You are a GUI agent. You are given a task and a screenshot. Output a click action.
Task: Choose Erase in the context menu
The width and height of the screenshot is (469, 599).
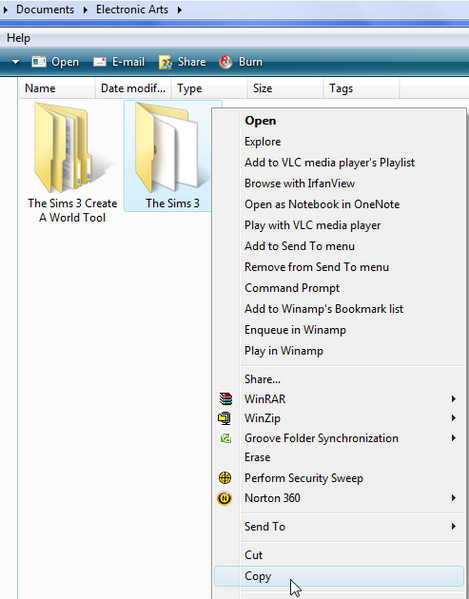(339, 457)
